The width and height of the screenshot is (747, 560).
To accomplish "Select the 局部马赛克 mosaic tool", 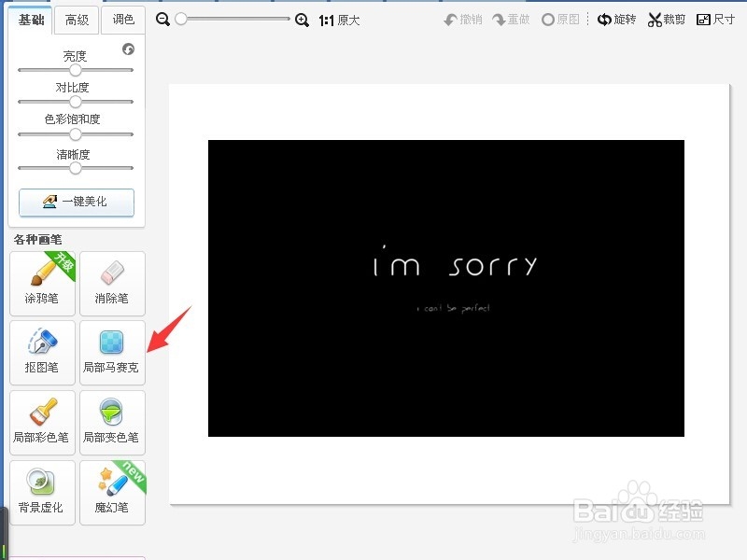I will click(112, 353).
